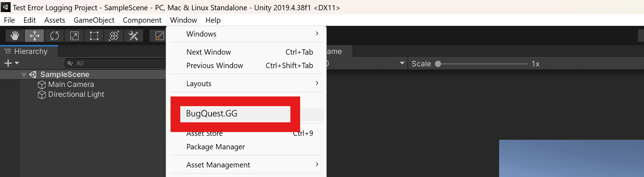Collapse the SampleScene tree node
644x177 pixels.
point(24,75)
